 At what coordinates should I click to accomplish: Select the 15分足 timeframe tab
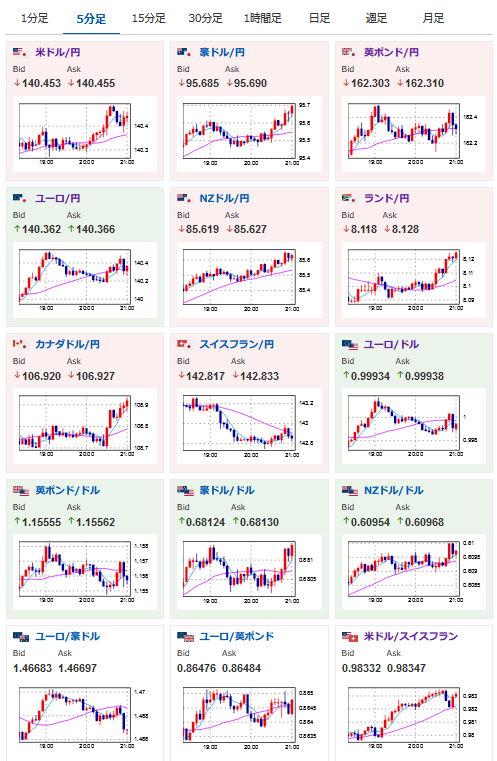[x=149, y=18]
